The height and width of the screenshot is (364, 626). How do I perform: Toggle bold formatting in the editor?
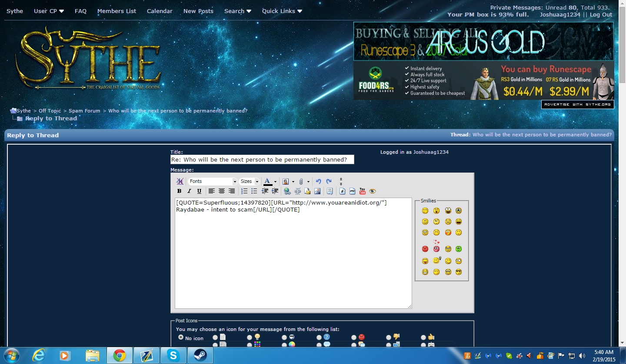[179, 191]
